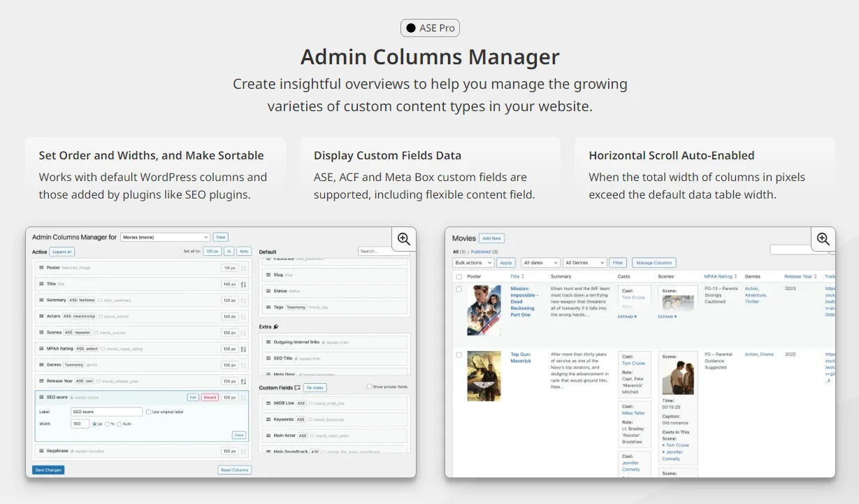Image resolution: width=859 pixels, height=504 pixels.
Task: Click the Save Changes button
Action: click(x=48, y=470)
